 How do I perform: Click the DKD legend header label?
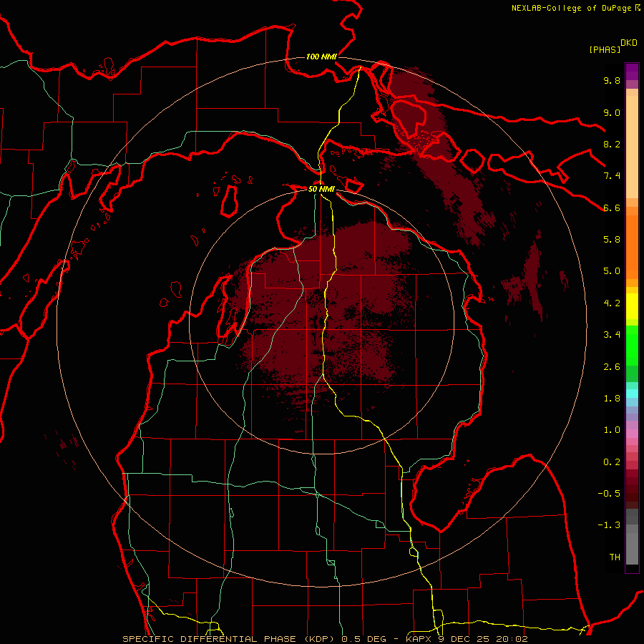coord(629,43)
